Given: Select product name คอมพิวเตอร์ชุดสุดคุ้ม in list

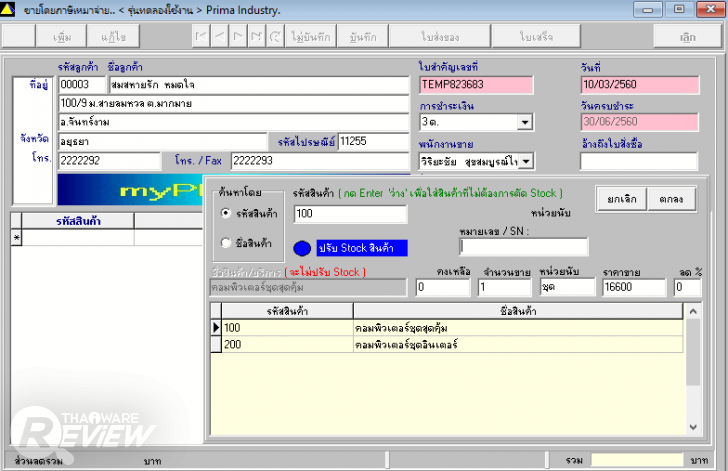Looking at the screenshot, I should point(518,328).
